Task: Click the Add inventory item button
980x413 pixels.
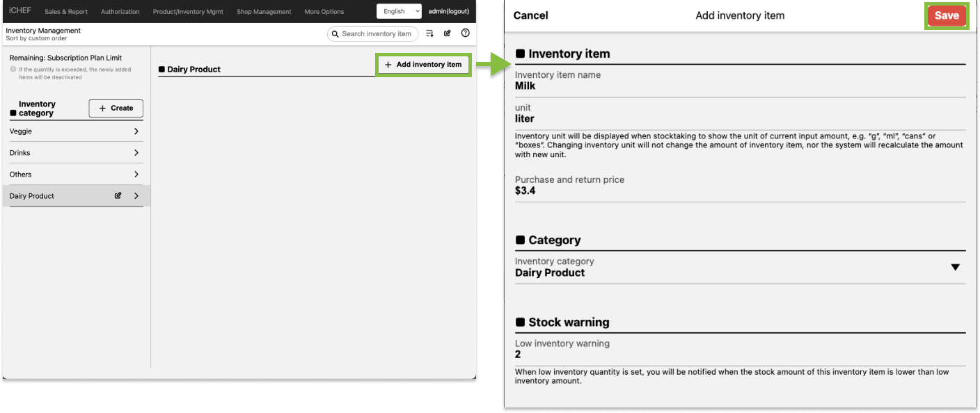Action: tap(423, 65)
